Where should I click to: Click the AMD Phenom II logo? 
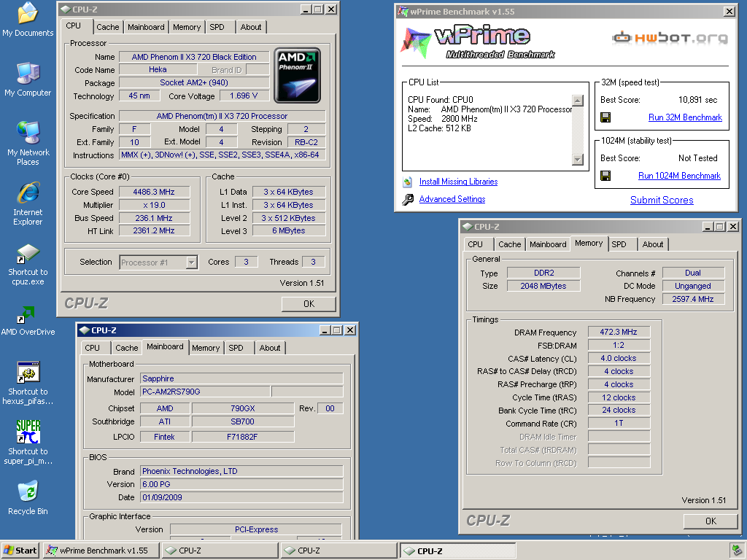pos(298,75)
